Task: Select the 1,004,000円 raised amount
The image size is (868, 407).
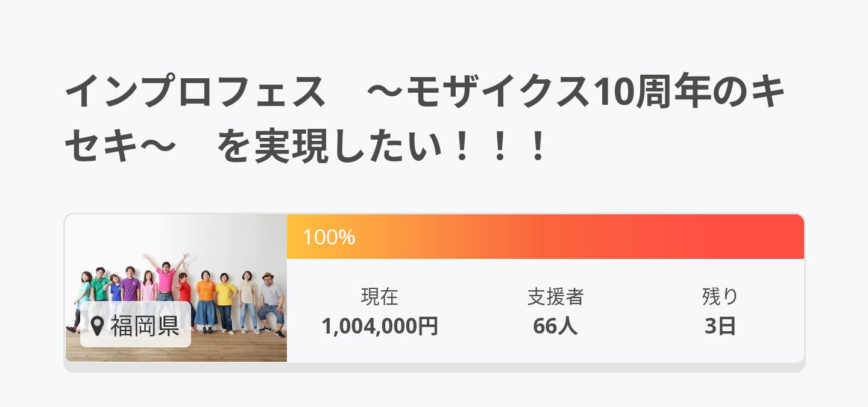Action: coord(380,326)
